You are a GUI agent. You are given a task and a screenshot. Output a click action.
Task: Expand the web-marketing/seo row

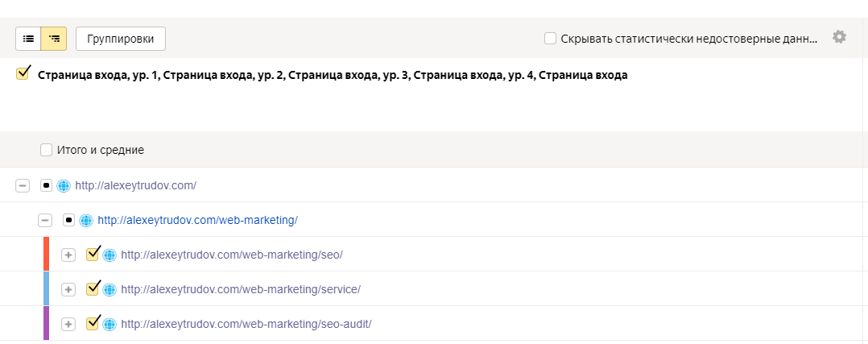68,255
